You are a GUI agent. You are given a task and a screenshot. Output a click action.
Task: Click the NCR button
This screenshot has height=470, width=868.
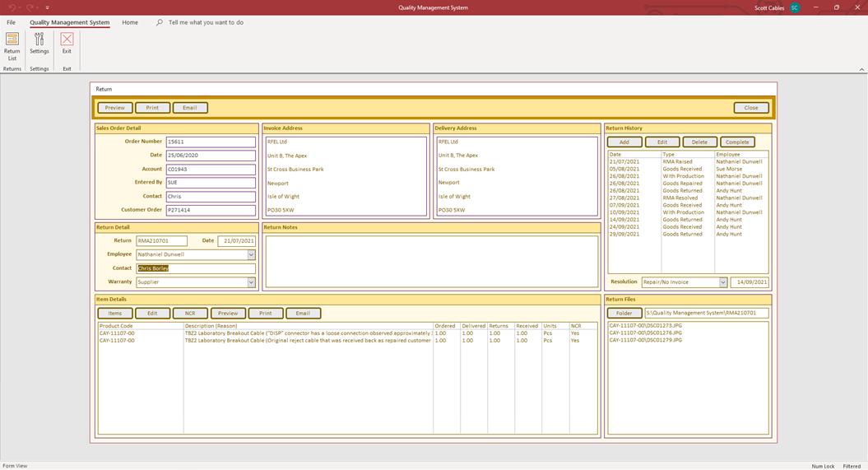190,314
